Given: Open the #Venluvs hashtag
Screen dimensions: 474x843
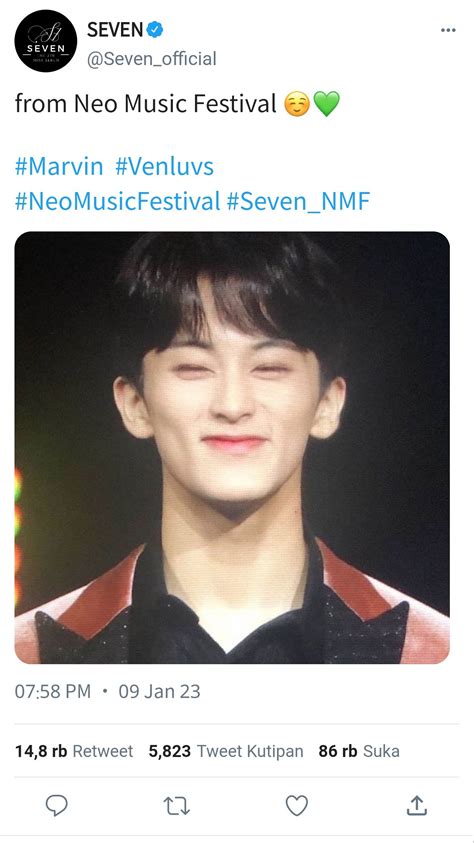Looking at the screenshot, I should pos(164,167).
